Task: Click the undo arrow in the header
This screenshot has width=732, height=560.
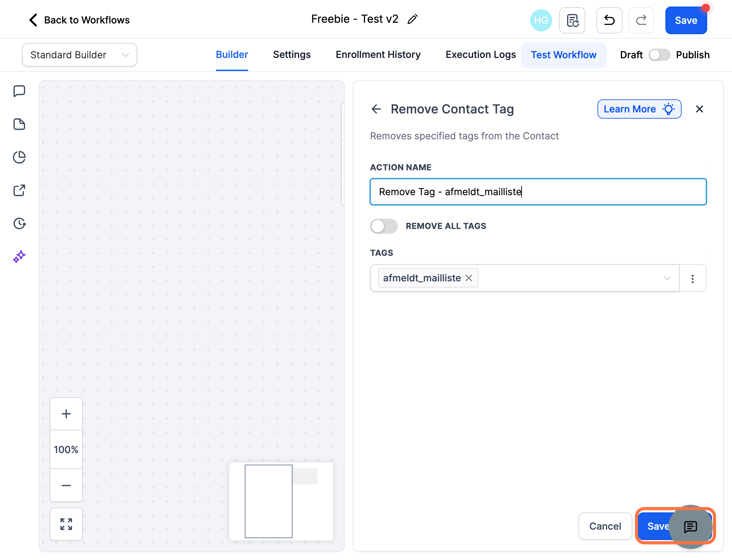Action: pos(609,20)
